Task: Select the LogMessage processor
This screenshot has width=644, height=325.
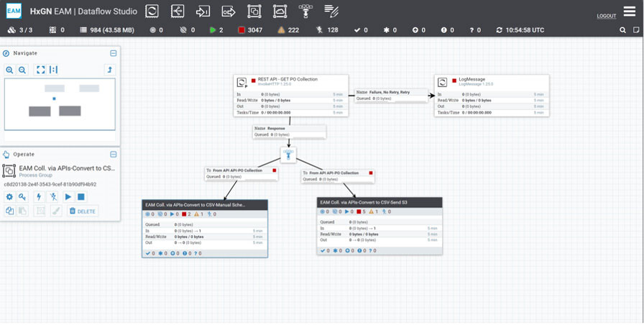Action: pos(492,96)
